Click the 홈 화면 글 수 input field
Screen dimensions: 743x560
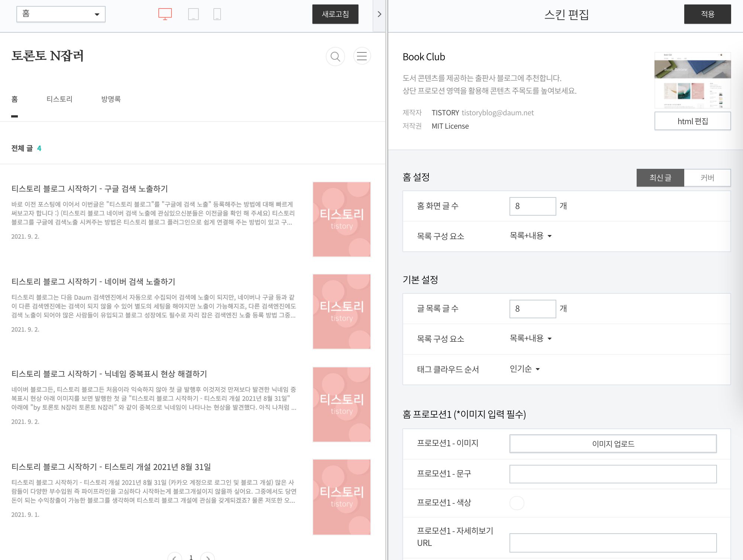[533, 206]
